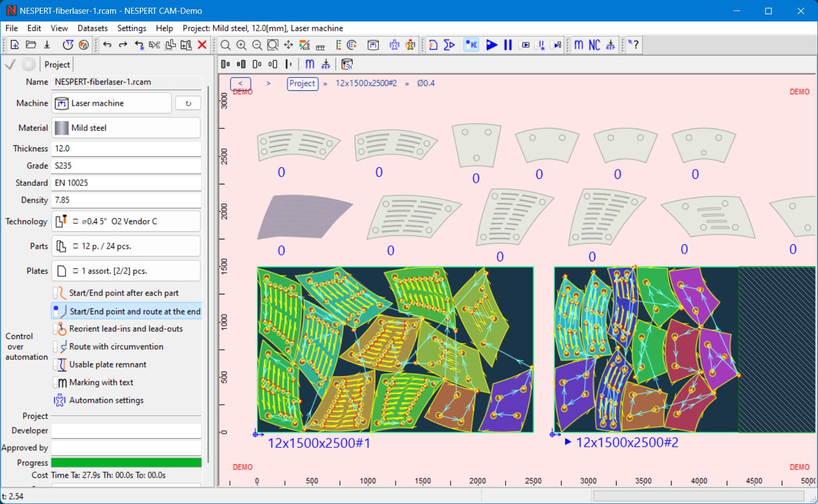Click the Ø0.4 breadcrumb link

pyautogui.click(x=426, y=83)
